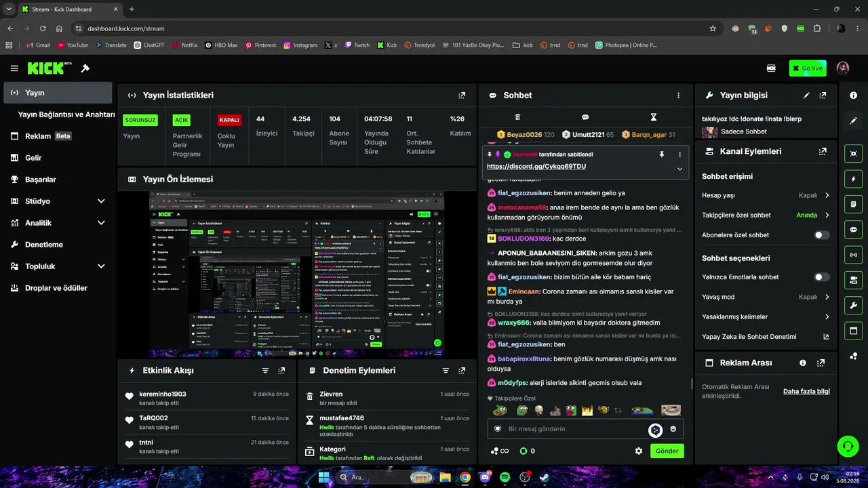This screenshot has height=488, width=868.
Task: Click the pencil icon in the right sidebar
Action: (x=854, y=121)
